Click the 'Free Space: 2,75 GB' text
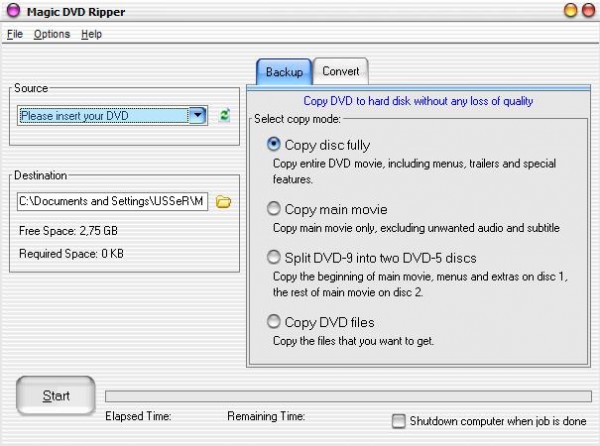Screen dimensions: 600x446 pyautogui.click(x=68, y=231)
